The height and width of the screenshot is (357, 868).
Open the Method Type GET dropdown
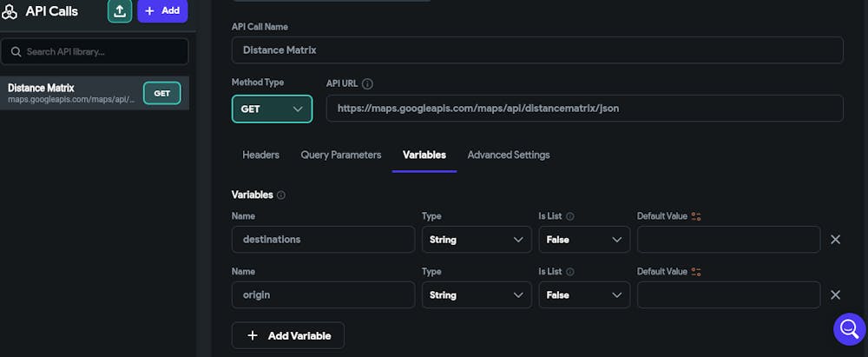(272, 109)
